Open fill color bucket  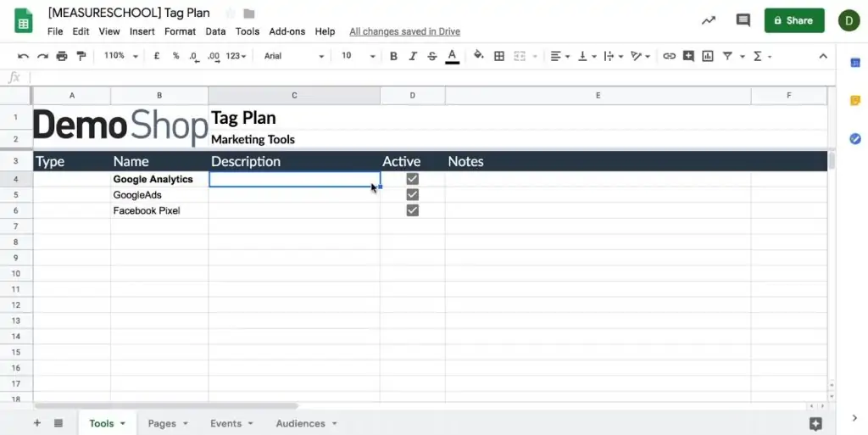[x=479, y=55]
